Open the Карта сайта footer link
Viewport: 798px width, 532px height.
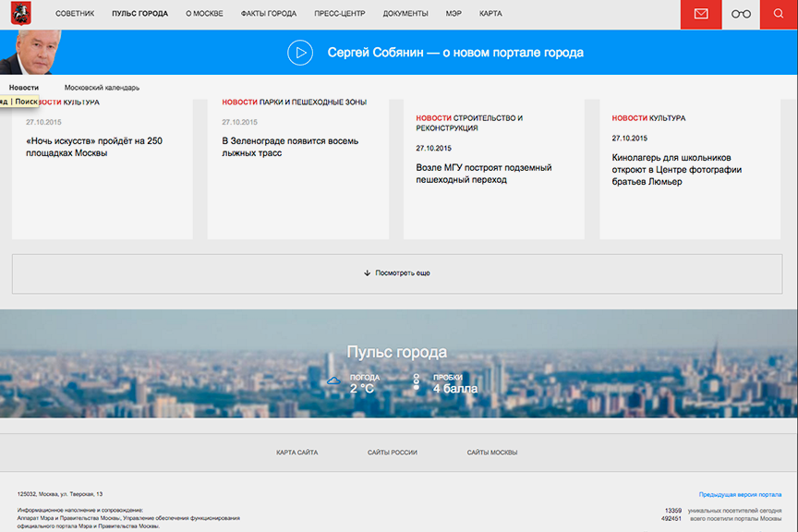click(x=297, y=453)
